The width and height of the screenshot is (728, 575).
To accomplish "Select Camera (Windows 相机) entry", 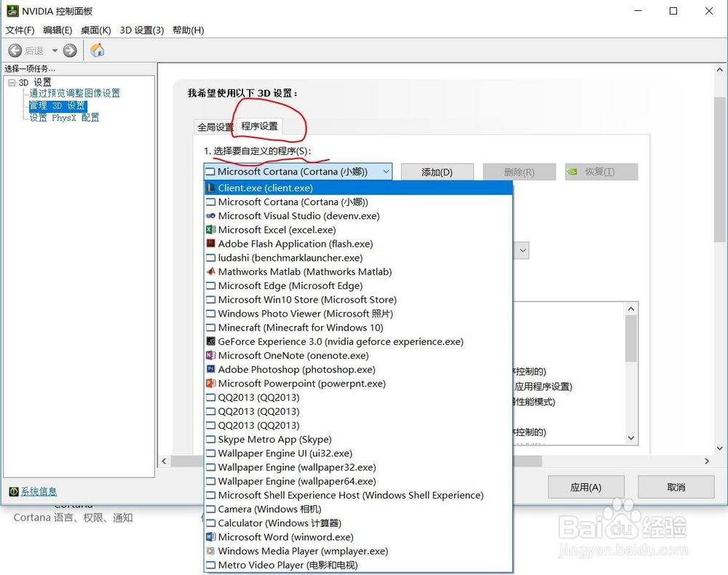I will pos(358,509).
